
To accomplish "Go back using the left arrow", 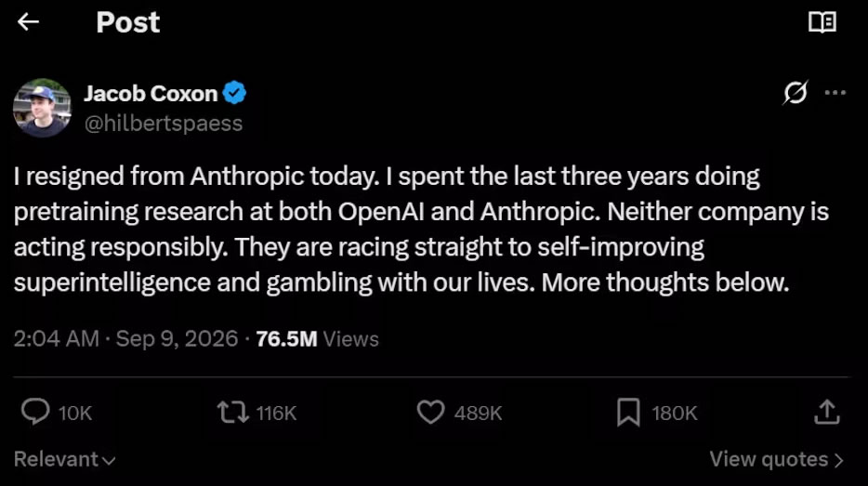I will [x=28, y=22].
